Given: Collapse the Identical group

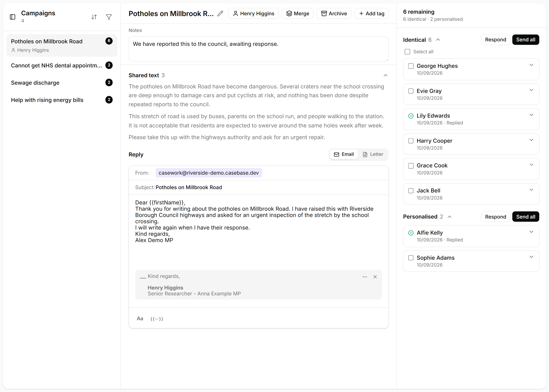Looking at the screenshot, I should 438,40.
